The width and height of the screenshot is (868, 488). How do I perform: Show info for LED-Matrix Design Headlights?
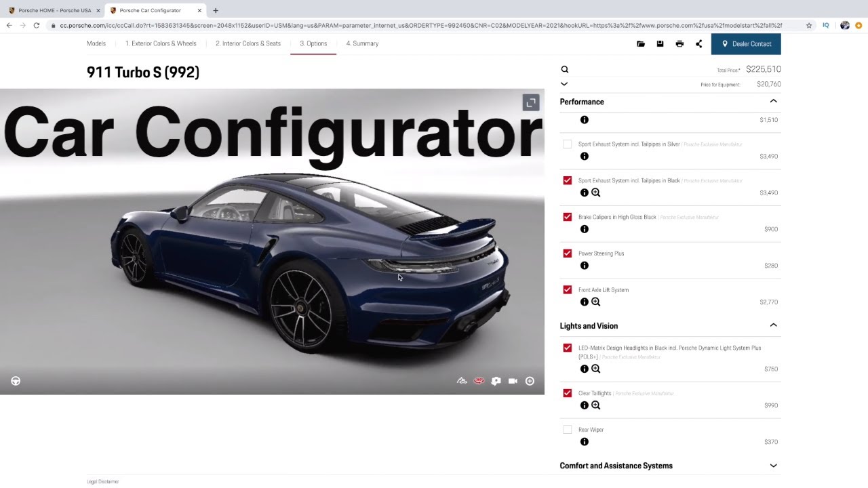click(585, 369)
